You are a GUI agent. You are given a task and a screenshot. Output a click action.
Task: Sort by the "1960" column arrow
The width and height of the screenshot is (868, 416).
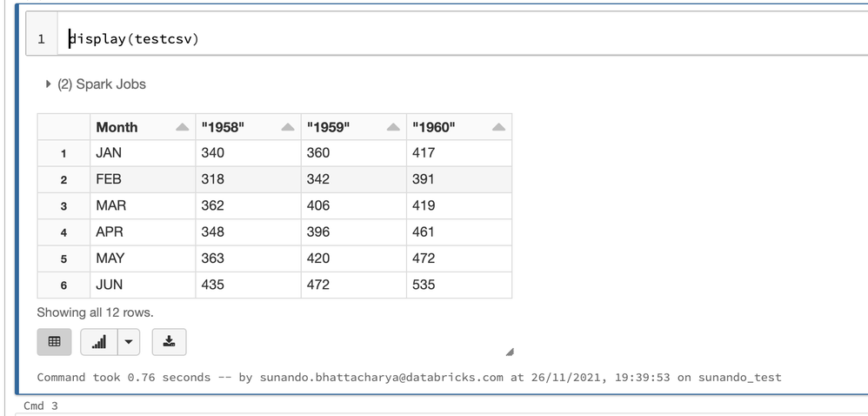[x=498, y=127]
